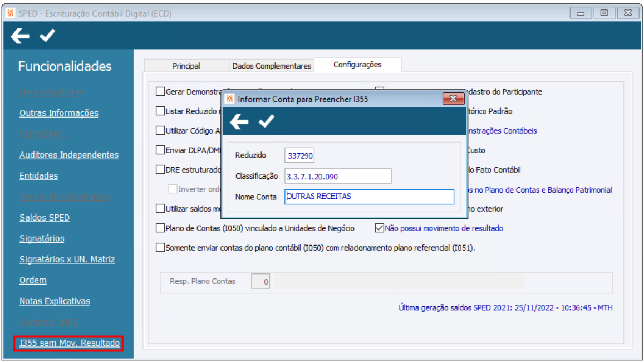Screen dimensions: 644x362
Task: Toggle Utilizar Código checkbox
Action: pos(160,131)
